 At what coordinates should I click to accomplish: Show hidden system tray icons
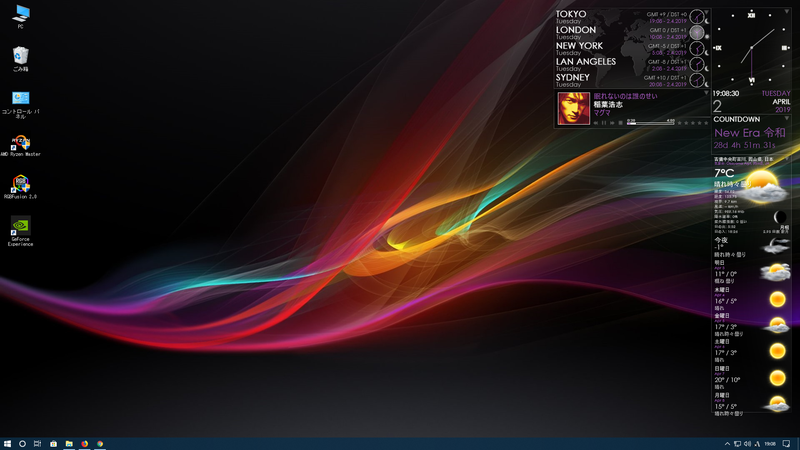(x=727, y=443)
